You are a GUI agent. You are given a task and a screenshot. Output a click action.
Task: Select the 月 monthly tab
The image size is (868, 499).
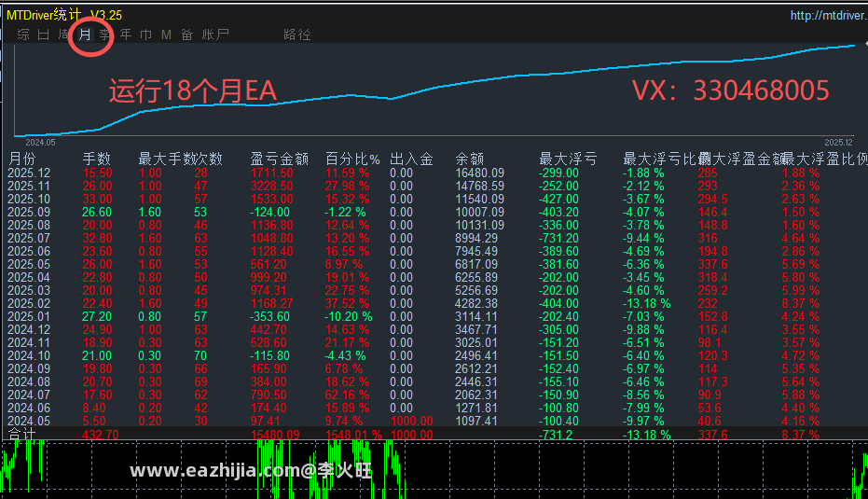tap(85, 35)
